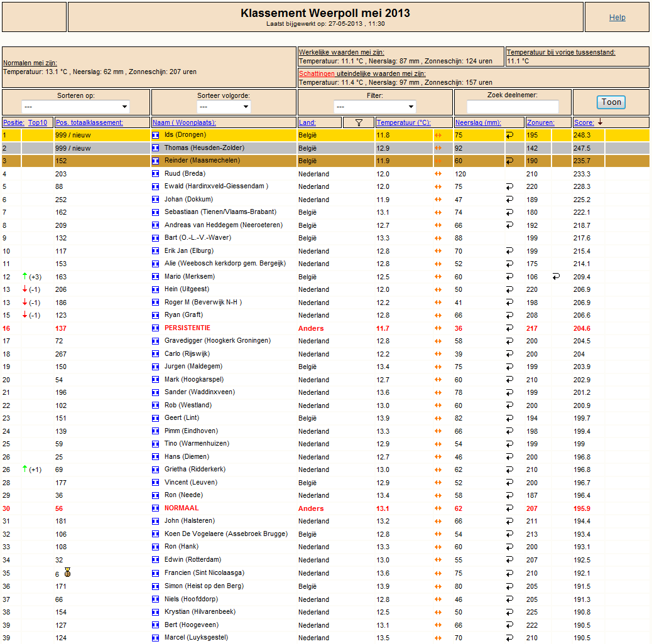
Task: Click orange temperature arrow in Thomas's row
Action: [x=438, y=148]
